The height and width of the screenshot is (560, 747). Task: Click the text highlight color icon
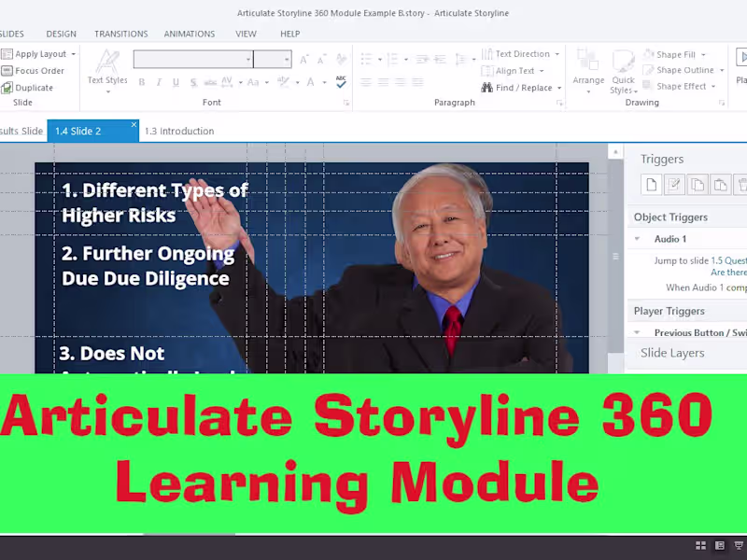tap(284, 82)
